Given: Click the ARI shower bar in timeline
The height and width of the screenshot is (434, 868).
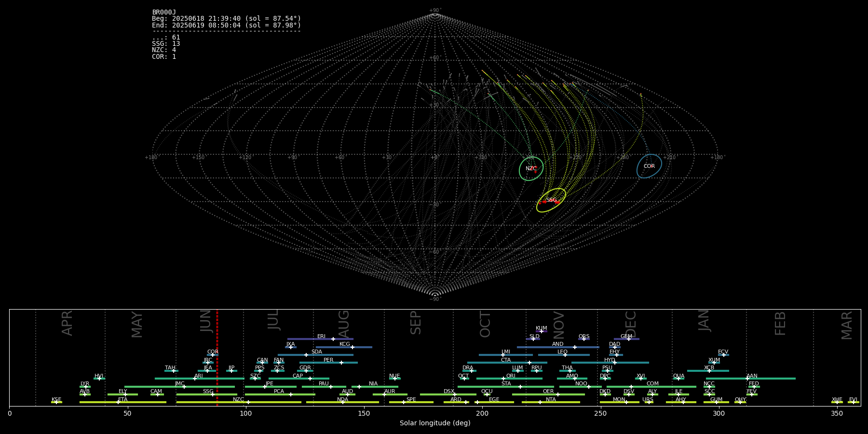Looking at the screenshot, I should click(x=200, y=379).
